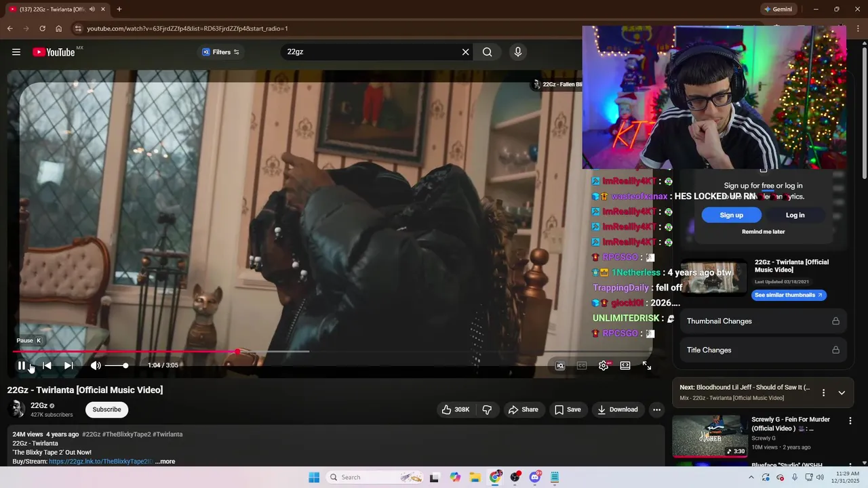Open the 22gz.lnk.to TheBlixkyTape2 link

click(100, 462)
